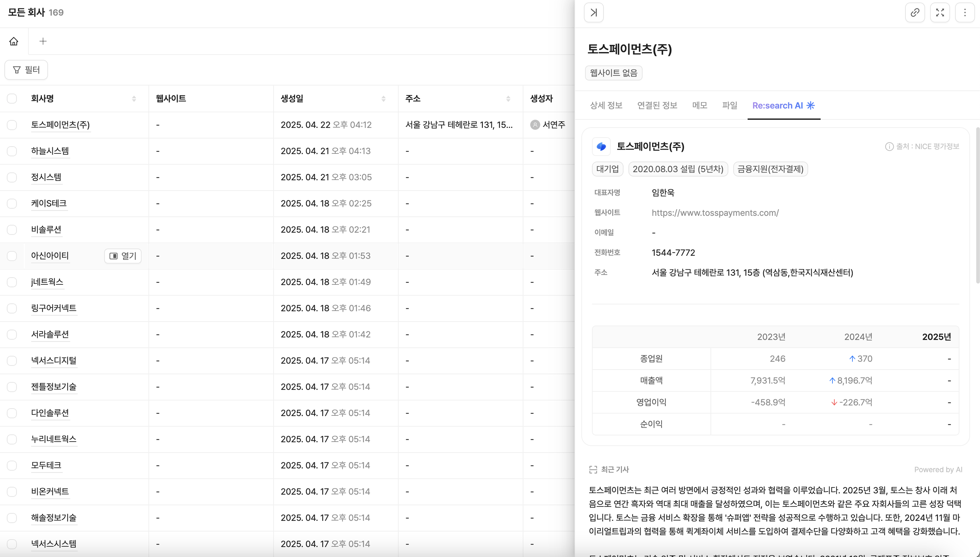Viewport: 980px width, 557px height.
Task: Click the 최근 기사 section icon
Action: (x=593, y=470)
